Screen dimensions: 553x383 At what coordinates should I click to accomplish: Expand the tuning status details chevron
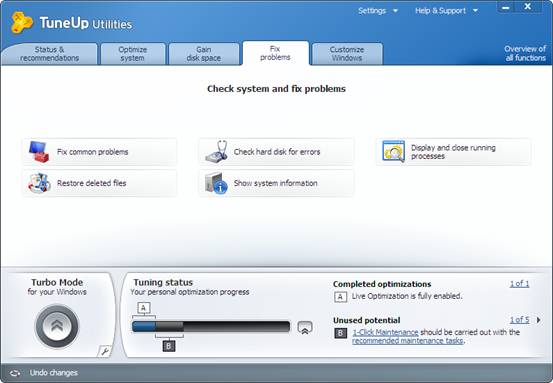[x=305, y=328]
